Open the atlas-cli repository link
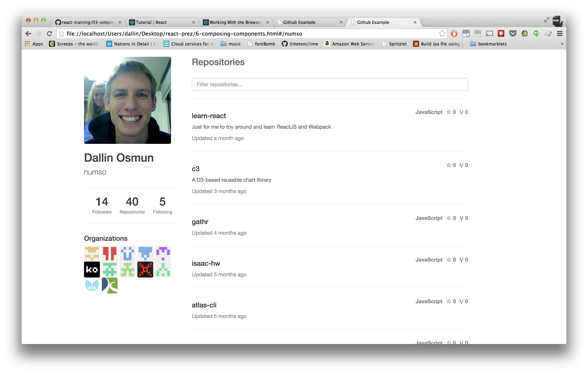This screenshot has width=588, height=374. [x=204, y=305]
